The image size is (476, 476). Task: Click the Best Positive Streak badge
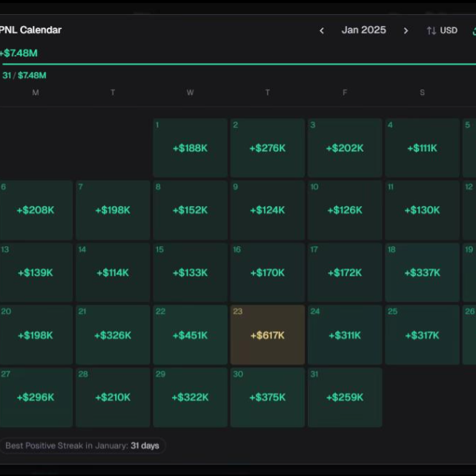pyautogui.click(x=82, y=446)
